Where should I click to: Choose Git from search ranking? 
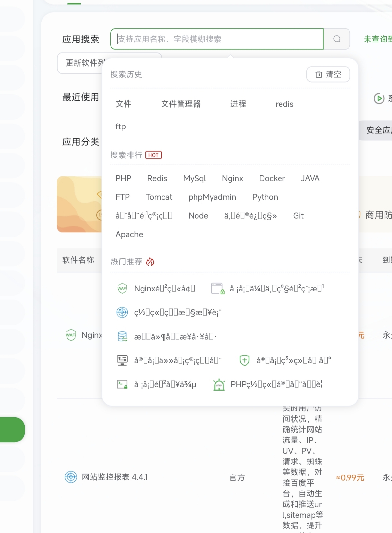[298, 216]
